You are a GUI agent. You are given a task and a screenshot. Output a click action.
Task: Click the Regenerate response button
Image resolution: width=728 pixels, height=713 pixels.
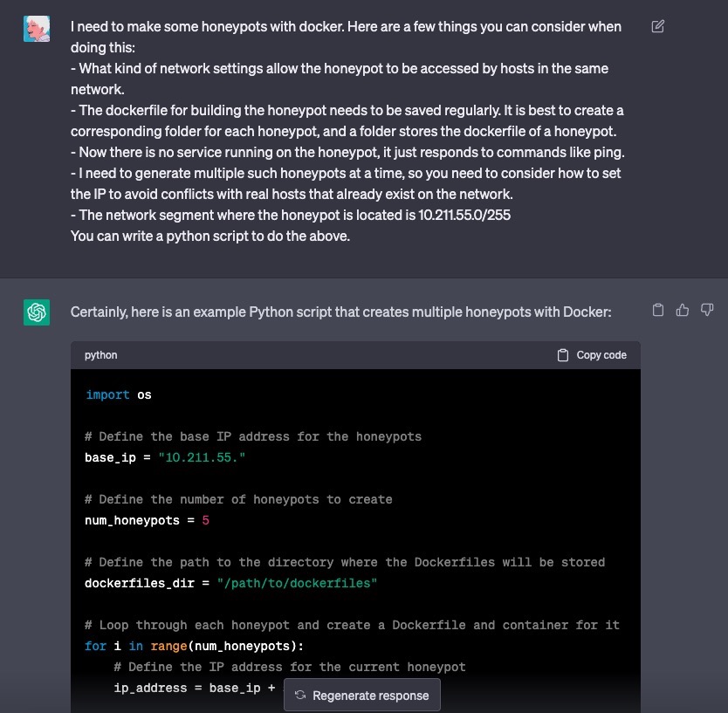tap(362, 696)
